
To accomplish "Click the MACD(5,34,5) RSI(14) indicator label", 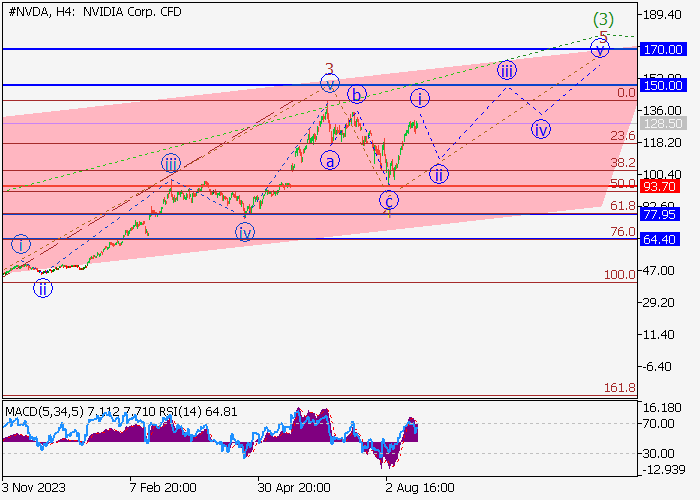I will pos(121,411).
